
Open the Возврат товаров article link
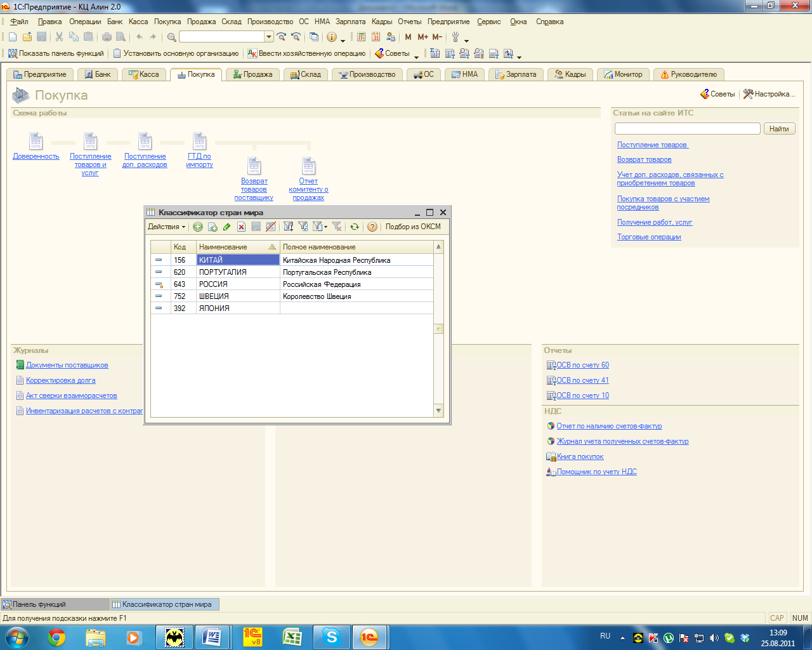click(644, 160)
